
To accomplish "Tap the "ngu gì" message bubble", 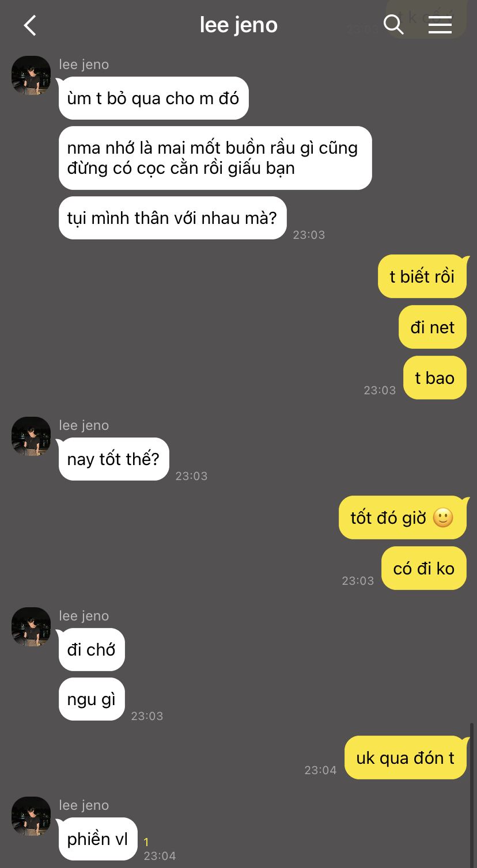I will pyautogui.click(x=92, y=699).
